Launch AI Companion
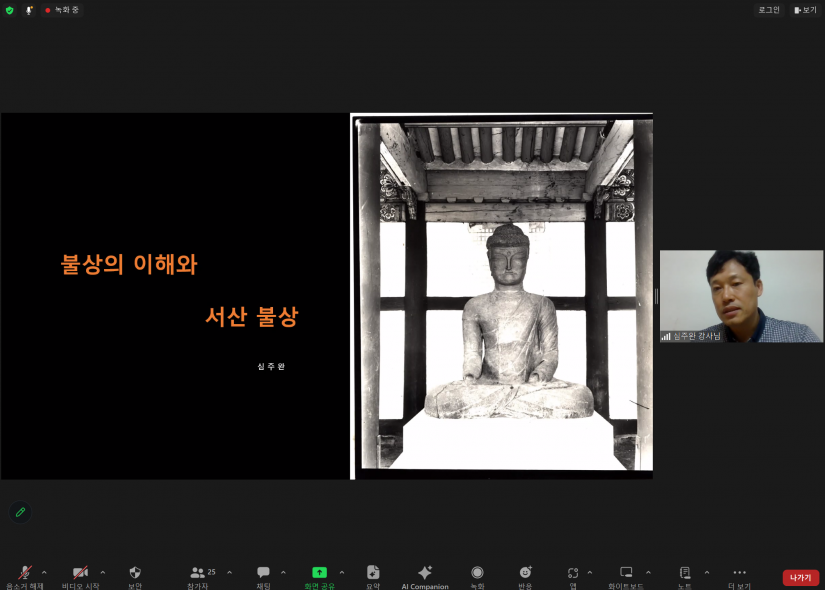Viewport: 825px width, 590px height. coord(425,574)
